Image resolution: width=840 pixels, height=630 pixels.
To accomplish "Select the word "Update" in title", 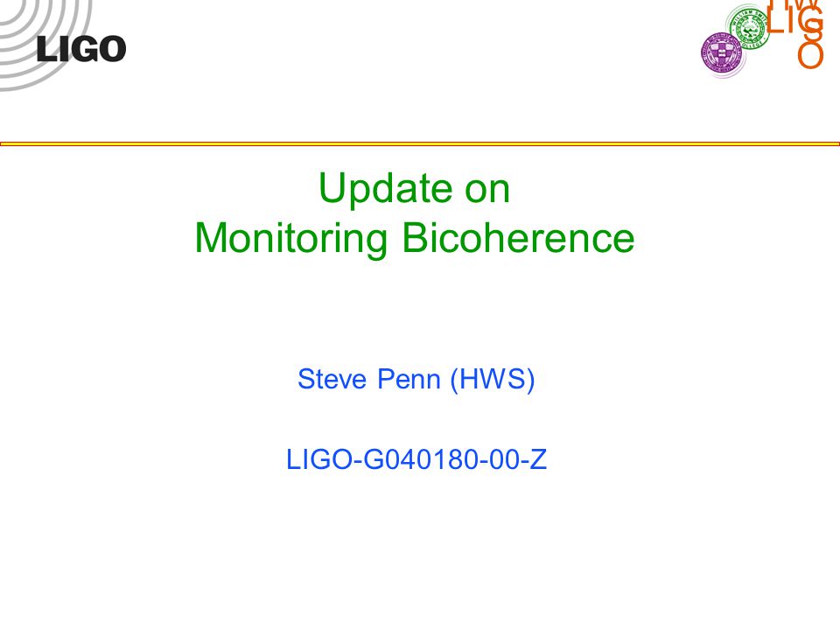I will click(x=385, y=189).
